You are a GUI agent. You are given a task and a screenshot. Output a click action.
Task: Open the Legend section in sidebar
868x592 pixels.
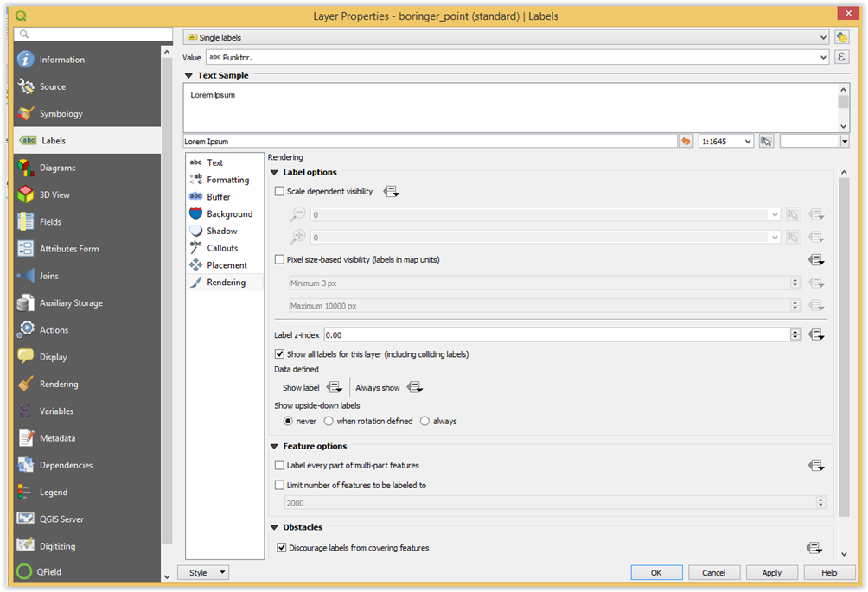(x=87, y=492)
